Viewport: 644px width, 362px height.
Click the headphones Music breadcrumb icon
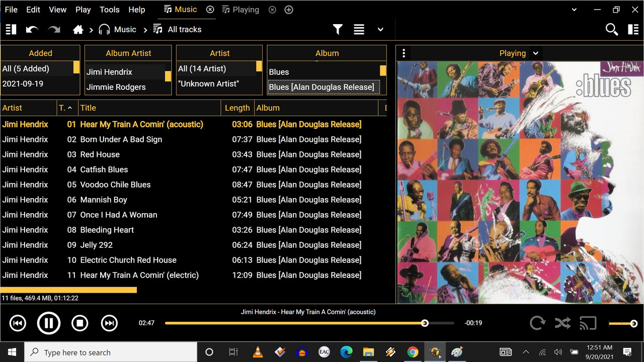coord(104,30)
